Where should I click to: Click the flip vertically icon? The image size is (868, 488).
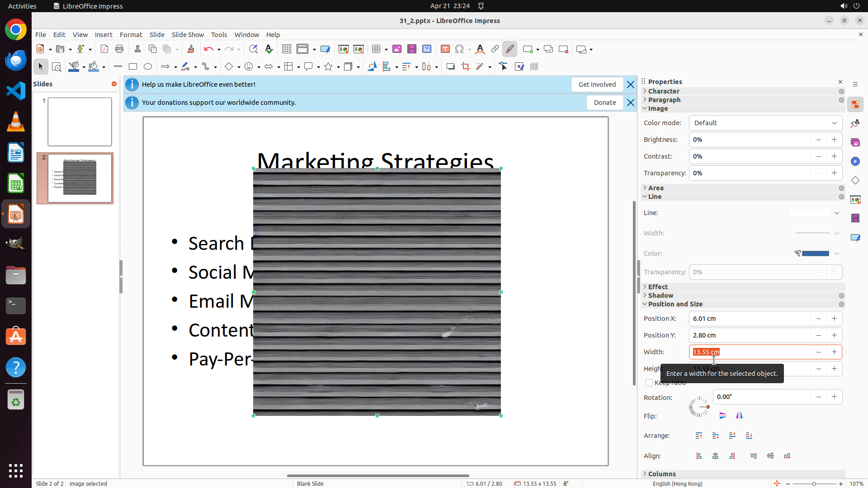(723, 416)
